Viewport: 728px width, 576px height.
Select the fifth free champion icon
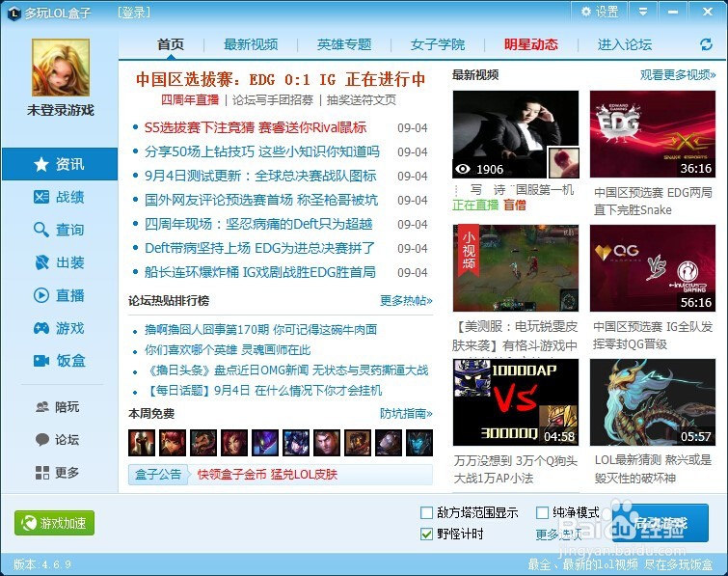pyautogui.click(x=265, y=443)
